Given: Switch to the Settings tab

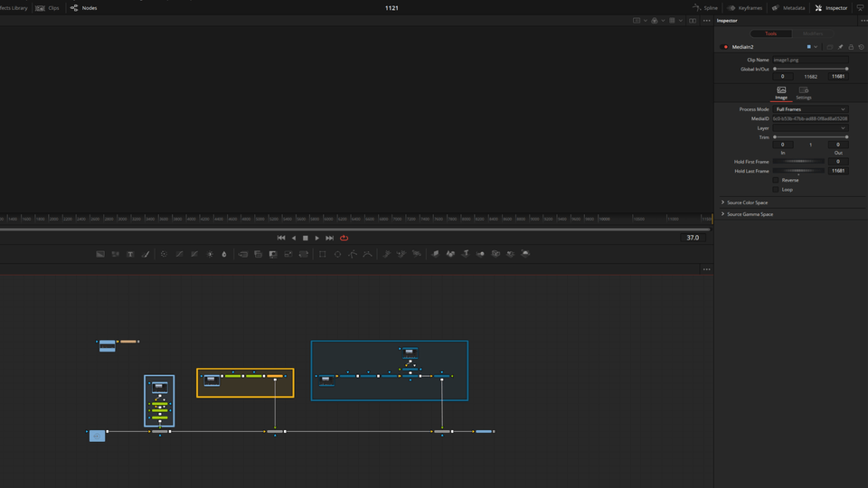Looking at the screenshot, I should click(x=803, y=93).
